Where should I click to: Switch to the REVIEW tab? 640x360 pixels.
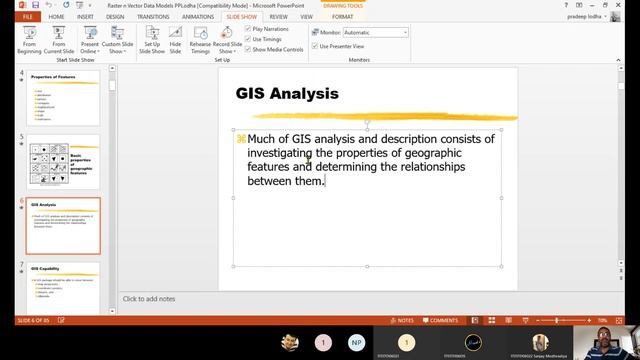click(278, 17)
